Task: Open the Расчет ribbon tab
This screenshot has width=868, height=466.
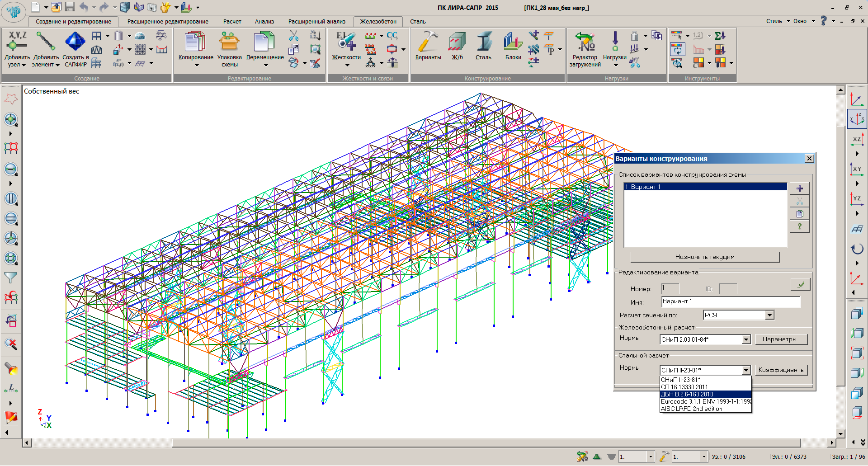Action: [x=232, y=21]
